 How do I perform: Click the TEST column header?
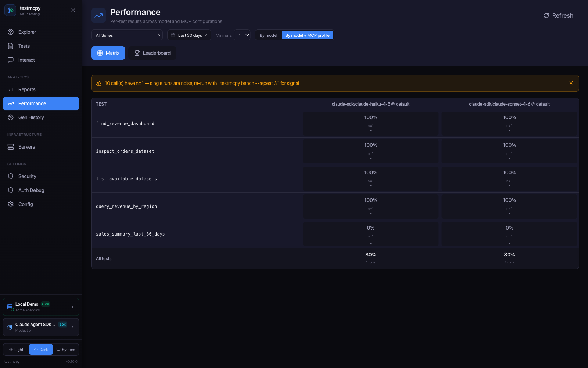tap(101, 104)
